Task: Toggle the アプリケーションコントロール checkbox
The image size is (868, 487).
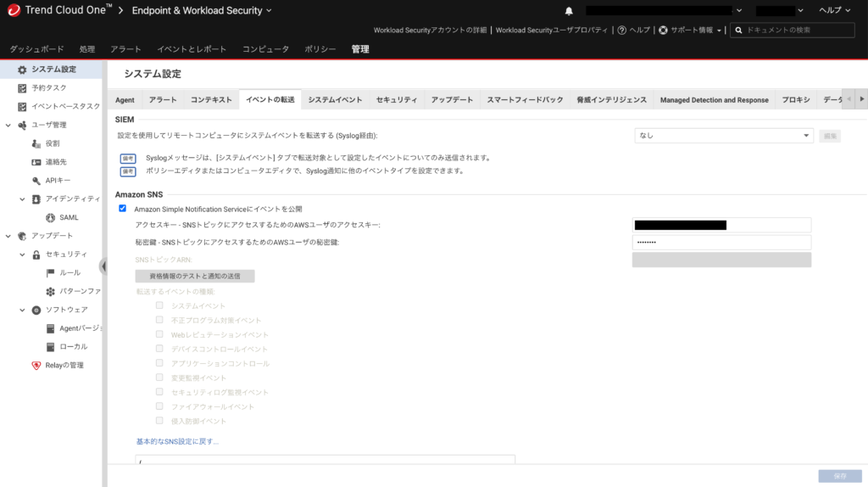Action: [159, 363]
